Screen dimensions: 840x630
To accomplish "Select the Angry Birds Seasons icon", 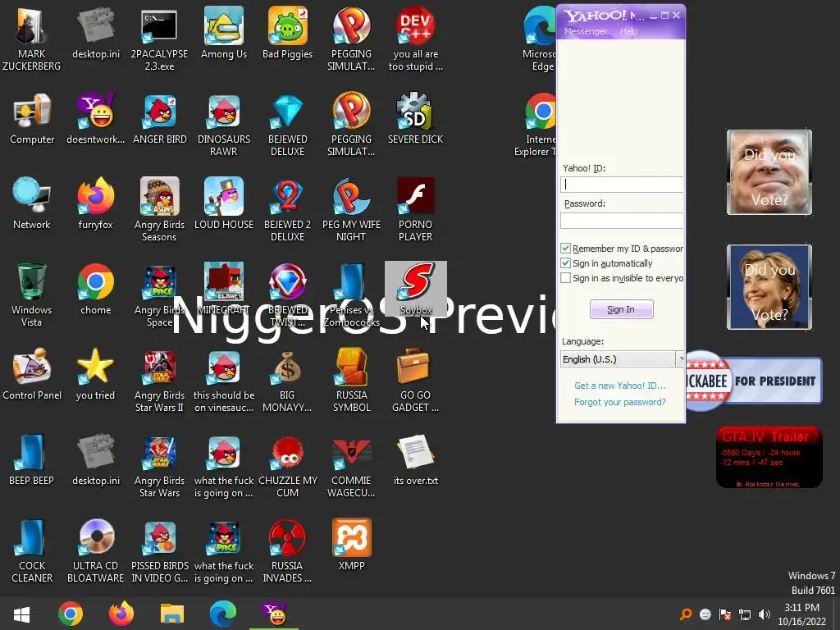I will click(160, 210).
